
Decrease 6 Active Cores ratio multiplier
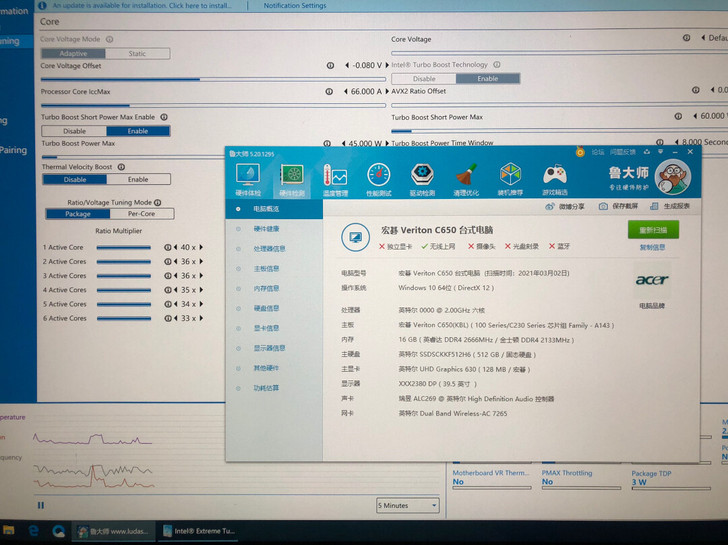point(176,318)
